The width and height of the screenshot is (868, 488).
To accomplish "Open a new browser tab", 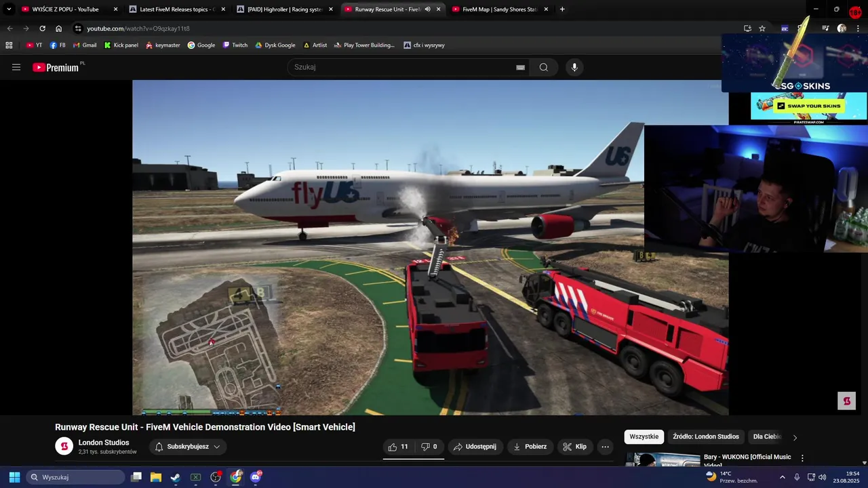I will pyautogui.click(x=562, y=9).
